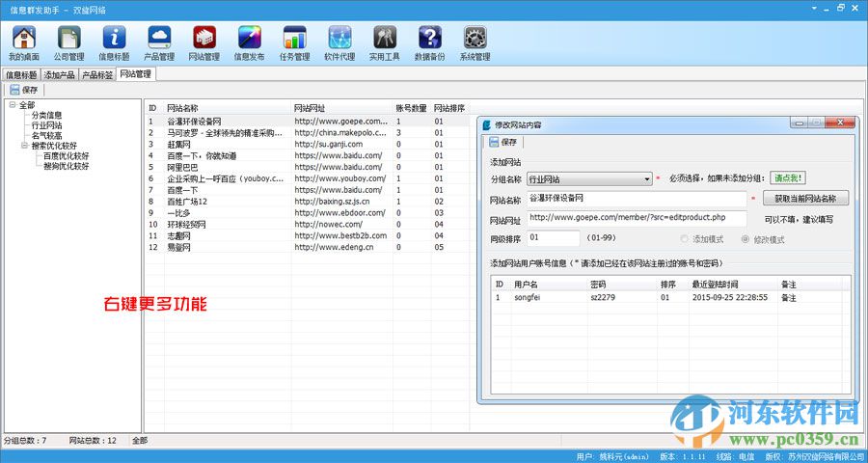Click 保存 icon in 修改网站内容 dialog
The width and height of the screenshot is (868, 463).
coord(494,143)
